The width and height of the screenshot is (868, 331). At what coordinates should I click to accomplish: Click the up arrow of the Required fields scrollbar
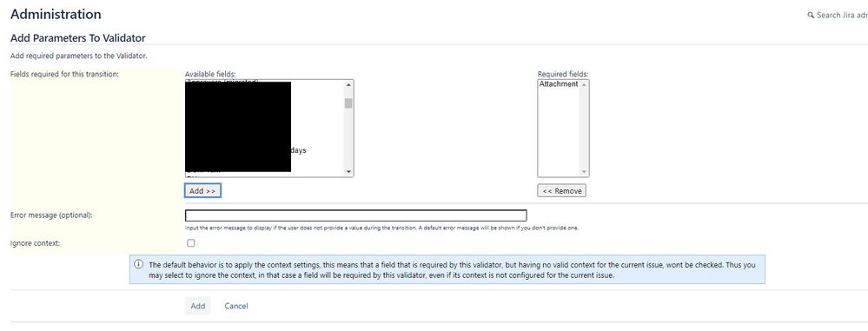585,84
